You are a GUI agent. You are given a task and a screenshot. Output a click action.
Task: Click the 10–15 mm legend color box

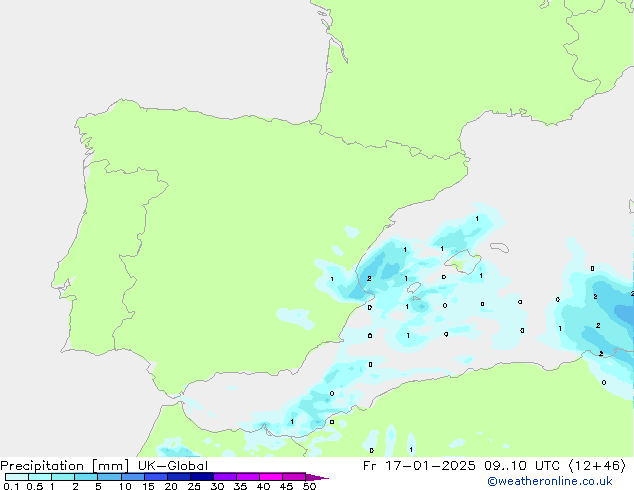133,477
